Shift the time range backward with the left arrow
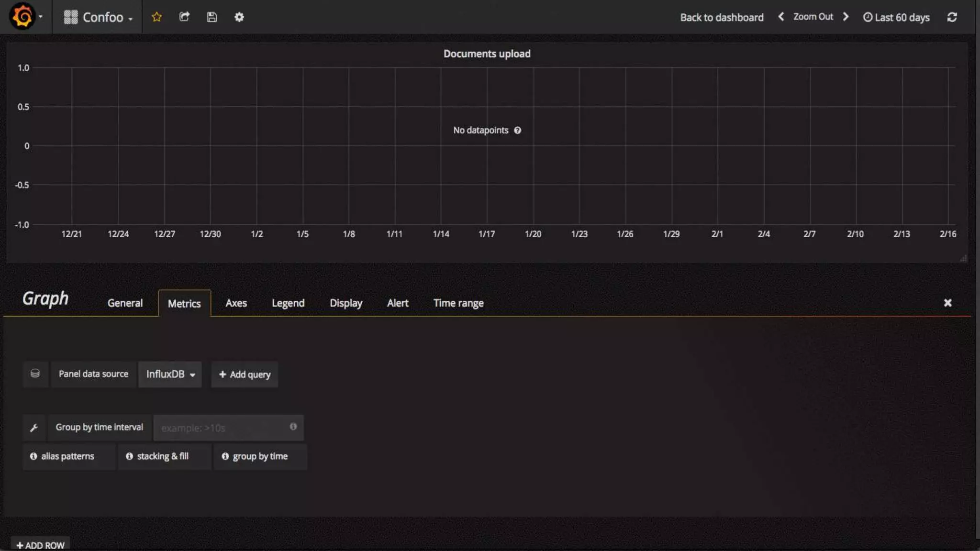The image size is (980, 551). click(x=781, y=17)
